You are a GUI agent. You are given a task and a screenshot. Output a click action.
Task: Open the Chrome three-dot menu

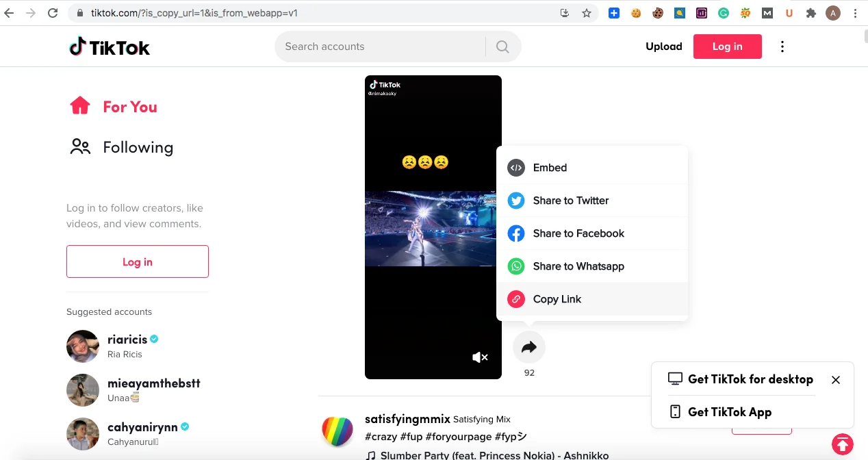(856, 13)
